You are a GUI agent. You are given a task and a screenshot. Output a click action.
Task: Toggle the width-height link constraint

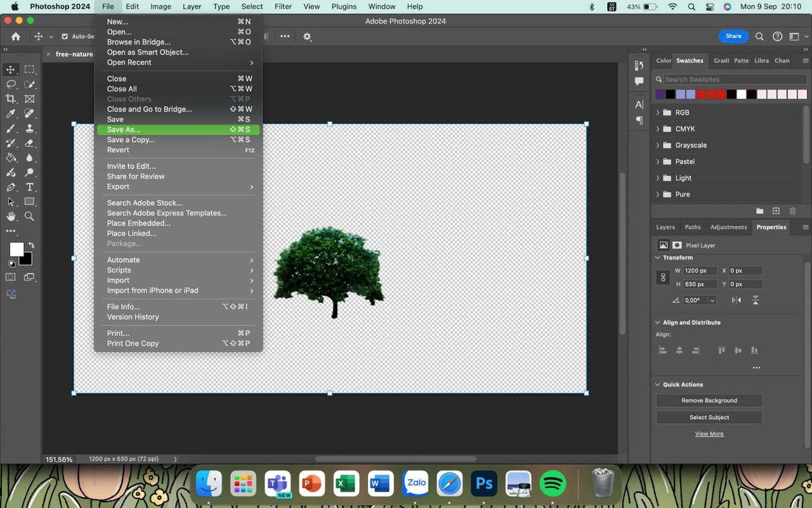coord(663,277)
